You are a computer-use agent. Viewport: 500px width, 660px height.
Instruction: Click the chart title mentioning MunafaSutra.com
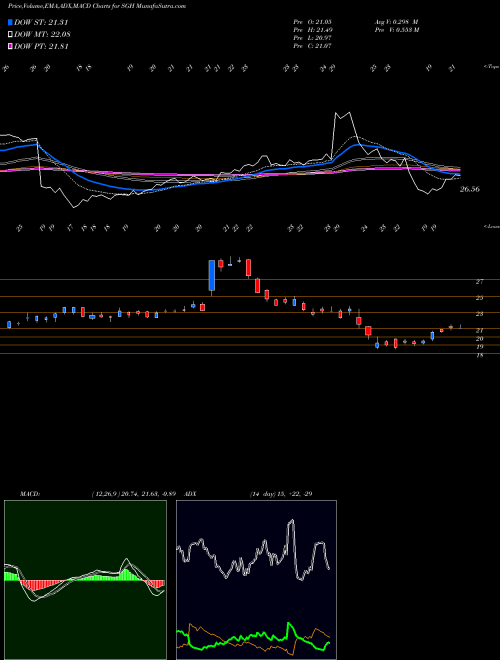pyautogui.click(x=97, y=6)
